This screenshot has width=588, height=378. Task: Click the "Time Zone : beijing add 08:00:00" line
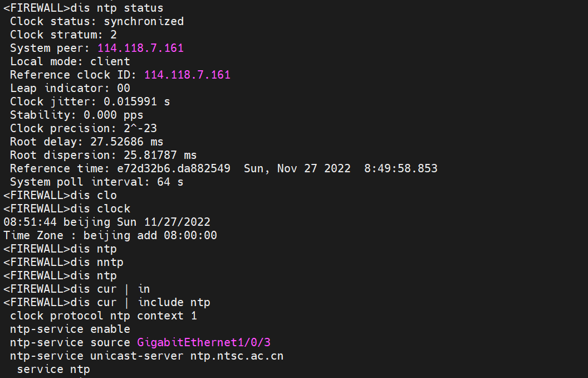coord(110,235)
